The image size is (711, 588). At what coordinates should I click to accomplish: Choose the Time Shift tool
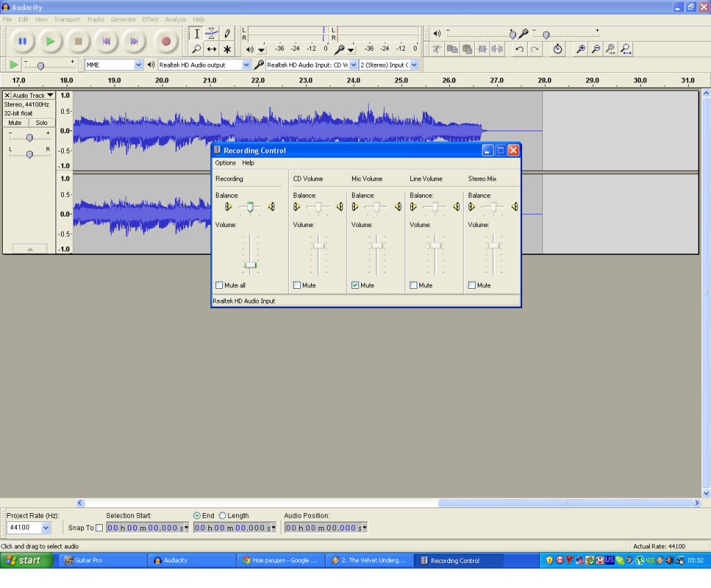(x=212, y=49)
